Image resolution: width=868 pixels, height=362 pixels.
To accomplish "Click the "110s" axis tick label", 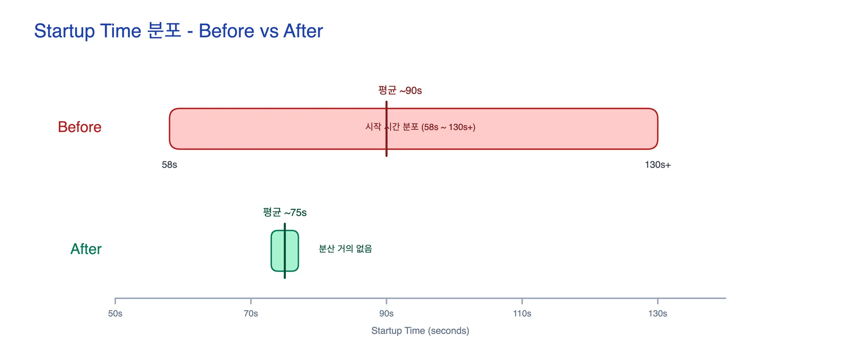I will click(522, 314).
